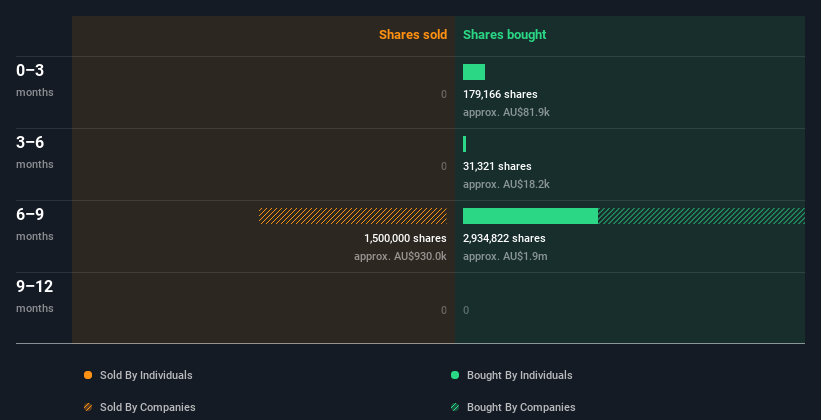Screen dimensions: 821x420
Task: Click the '6–9' months row label
Action: coord(30,214)
